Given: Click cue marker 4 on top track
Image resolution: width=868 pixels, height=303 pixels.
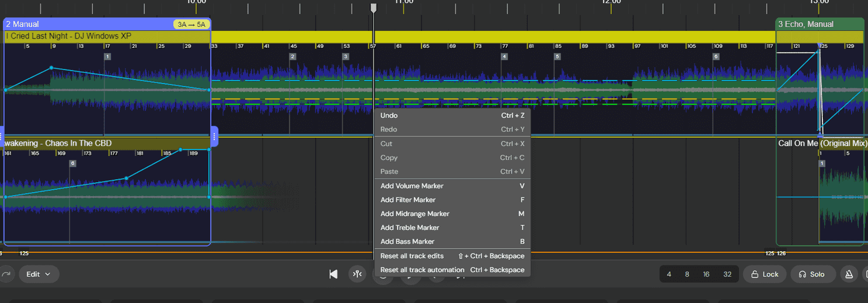Looking at the screenshot, I should click(x=504, y=57).
